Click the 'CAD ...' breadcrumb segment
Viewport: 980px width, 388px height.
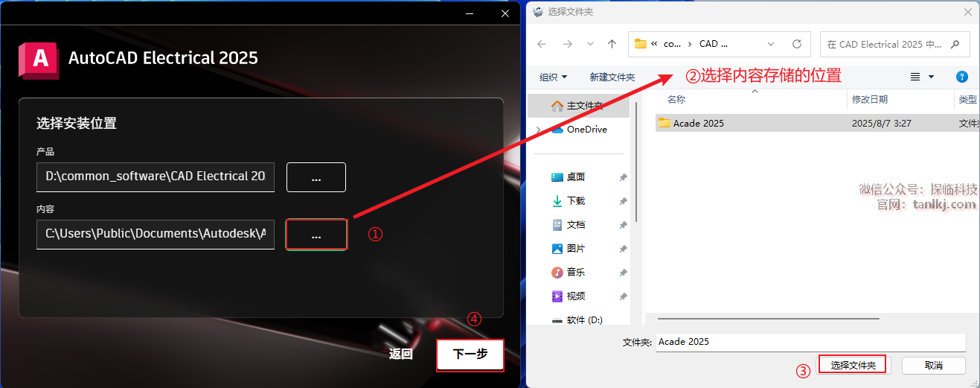(x=714, y=44)
